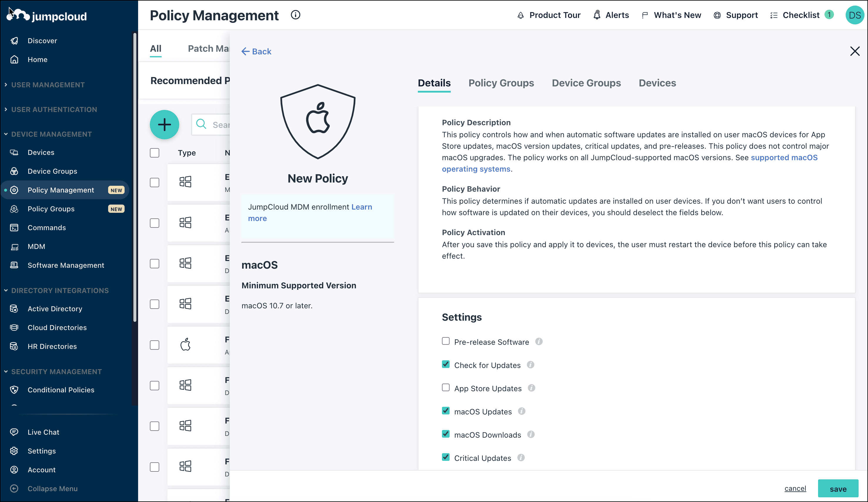The height and width of the screenshot is (502, 868).
Task: Uncheck the macOS Updates checkbox
Action: pyautogui.click(x=446, y=411)
